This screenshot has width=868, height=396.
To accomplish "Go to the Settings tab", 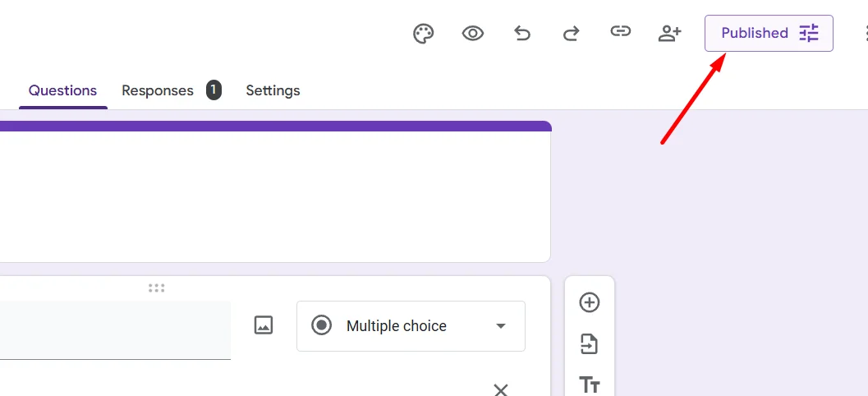I will click(273, 90).
